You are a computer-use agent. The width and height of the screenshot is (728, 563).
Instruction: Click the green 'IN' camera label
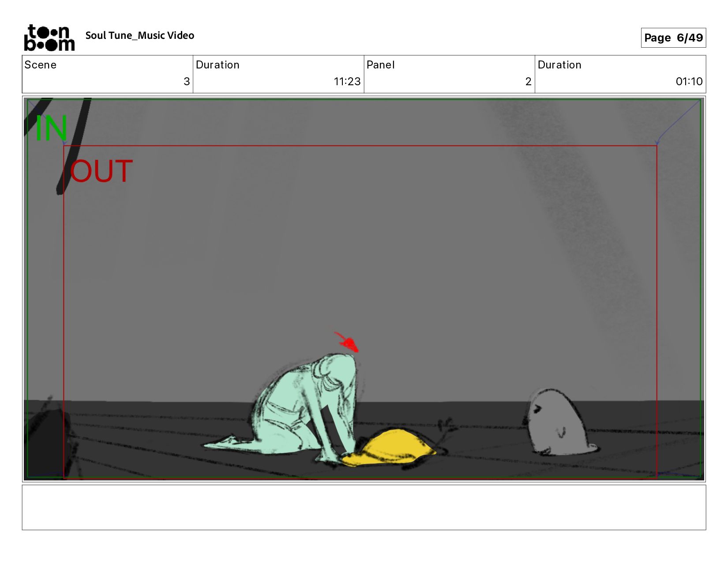tap(51, 128)
